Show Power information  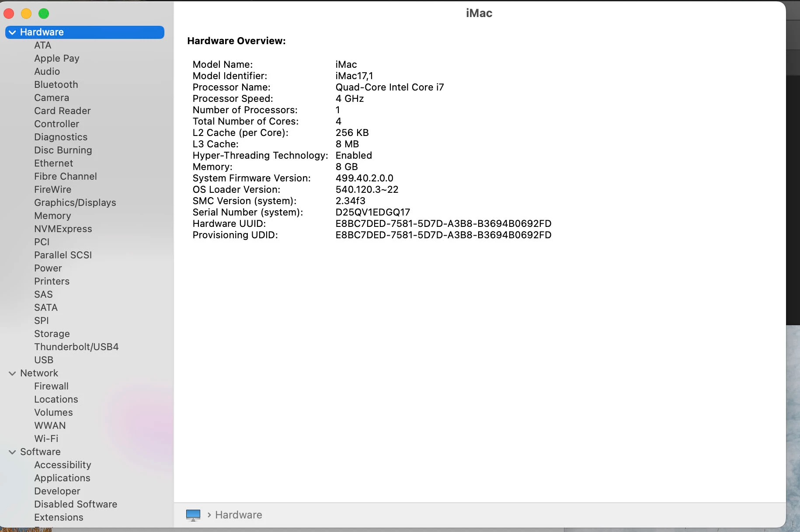pos(48,268)
